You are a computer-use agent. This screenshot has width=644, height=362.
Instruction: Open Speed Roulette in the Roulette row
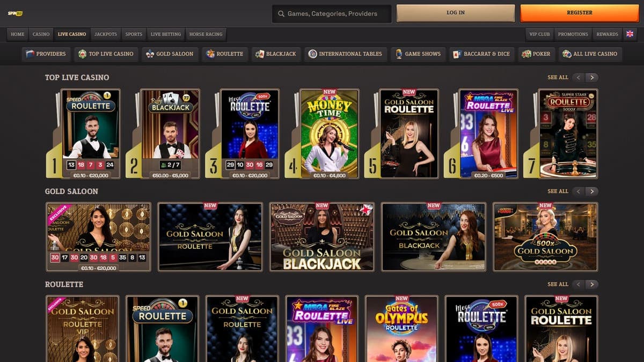click(x=162, y=329)
